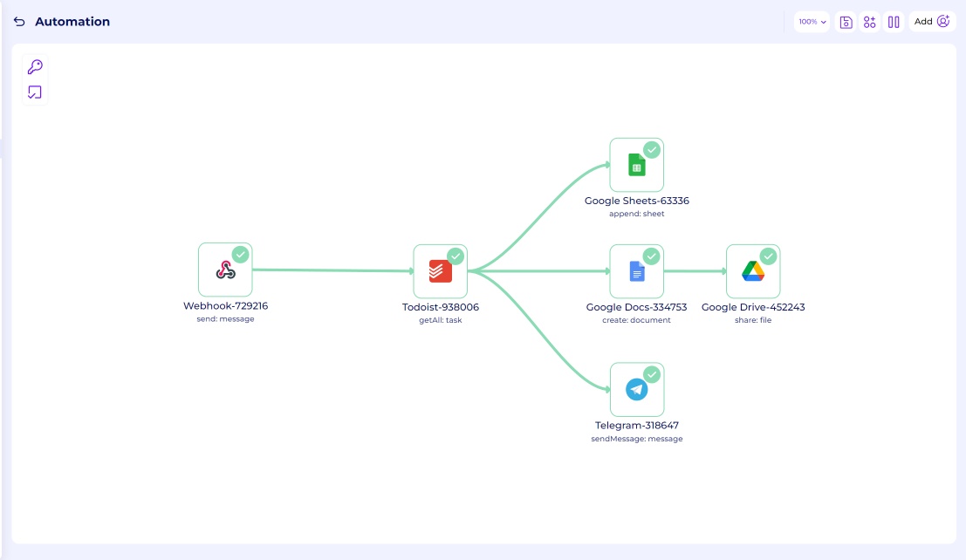Click the Telegram-318647 label

pyautogui.click(x=637, y=425)
